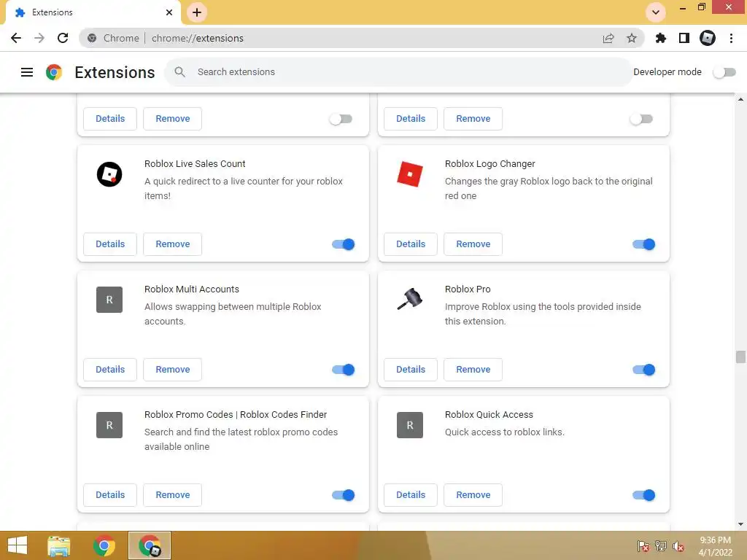This screenshot has width=747, height=560.
Task: Reload the extensions page
Action: tap(63, 38)
